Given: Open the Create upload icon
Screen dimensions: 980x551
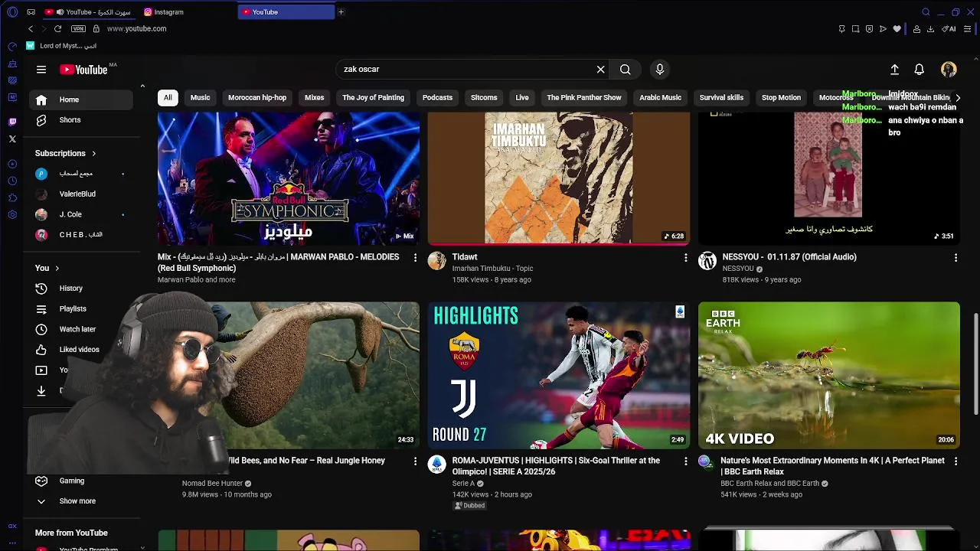Looking at the screenshot, I should click(894, 70).
